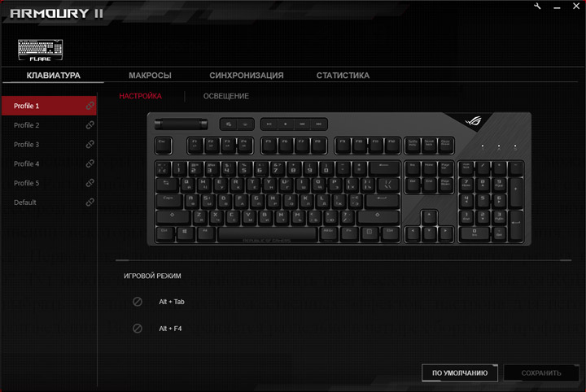Open the СИНХРОНИЗАЦИЯ tab
This screenshot has height=392, width=586.
(x=247, y=76)
